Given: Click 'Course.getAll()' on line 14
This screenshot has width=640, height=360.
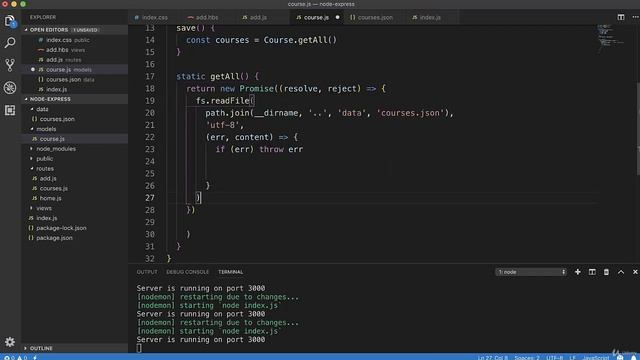Looking at the screenshot, I should 300,40.
